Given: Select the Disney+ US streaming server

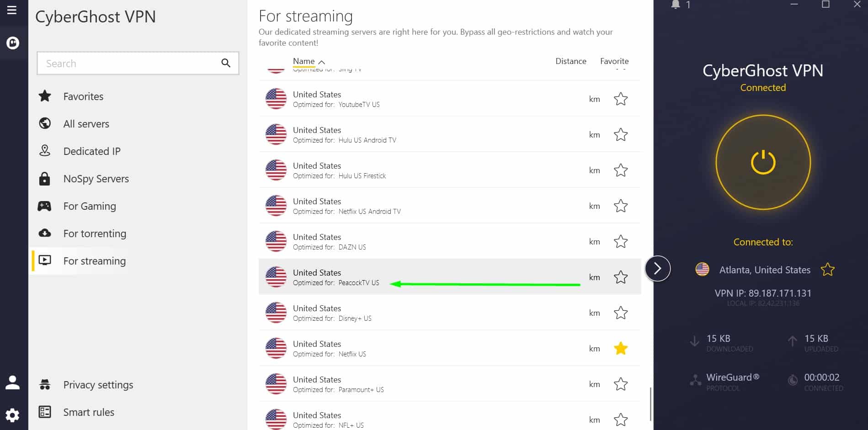Looking at the screenshot, I should (450, 313).
